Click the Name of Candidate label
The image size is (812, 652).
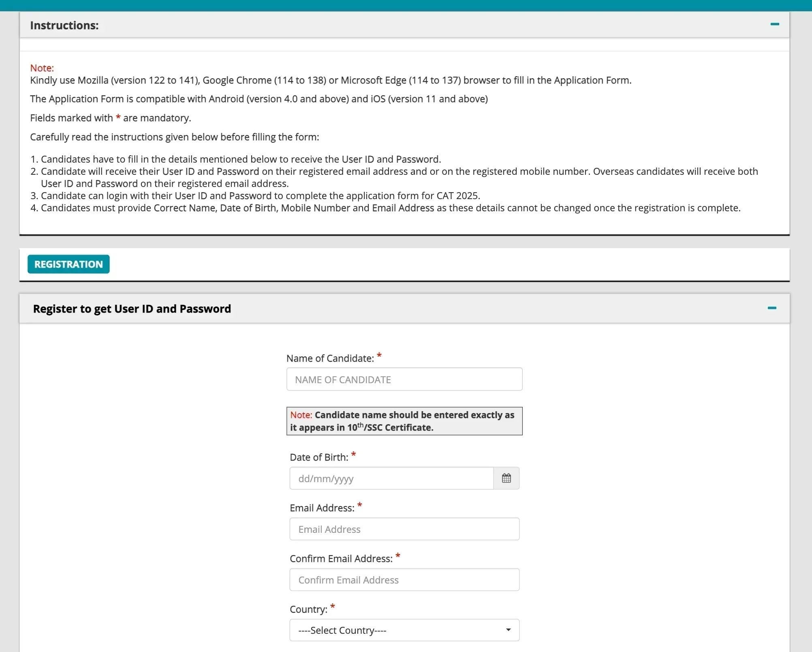[330, 358]
